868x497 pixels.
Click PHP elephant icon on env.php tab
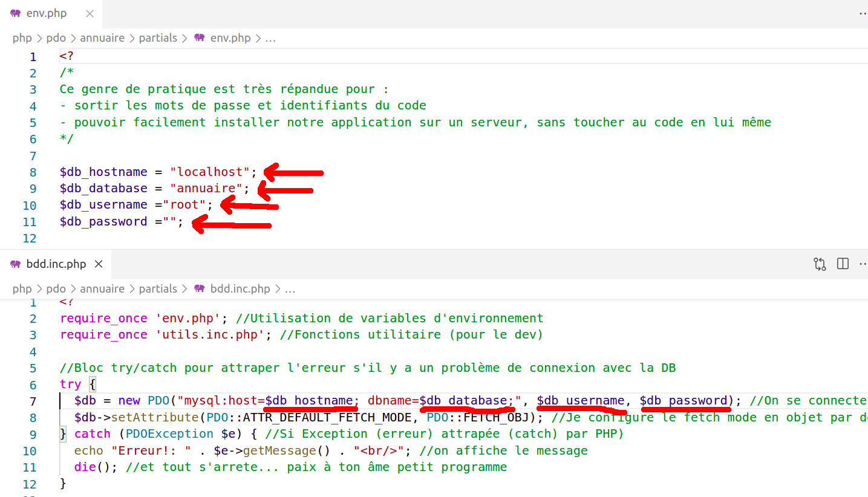pyautogui.click(x=16, y=13)
